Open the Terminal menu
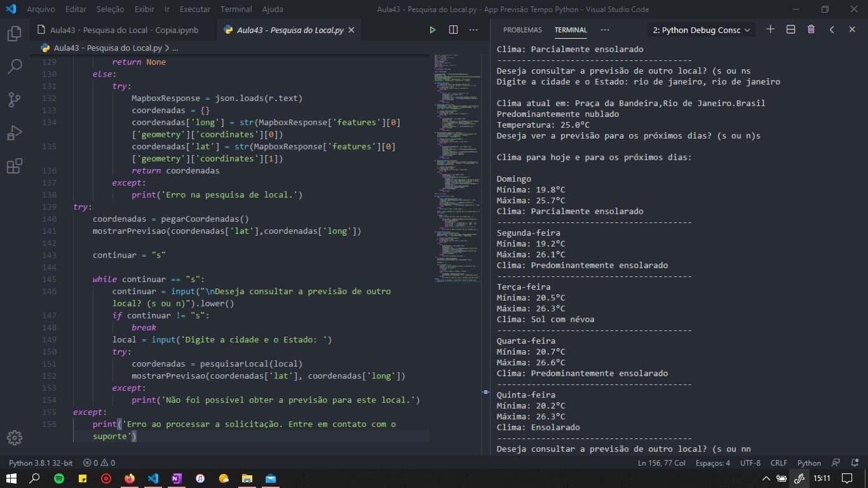The width and height of the screenshot is (868, 488). pyautogui.click(x=236, y=10)
